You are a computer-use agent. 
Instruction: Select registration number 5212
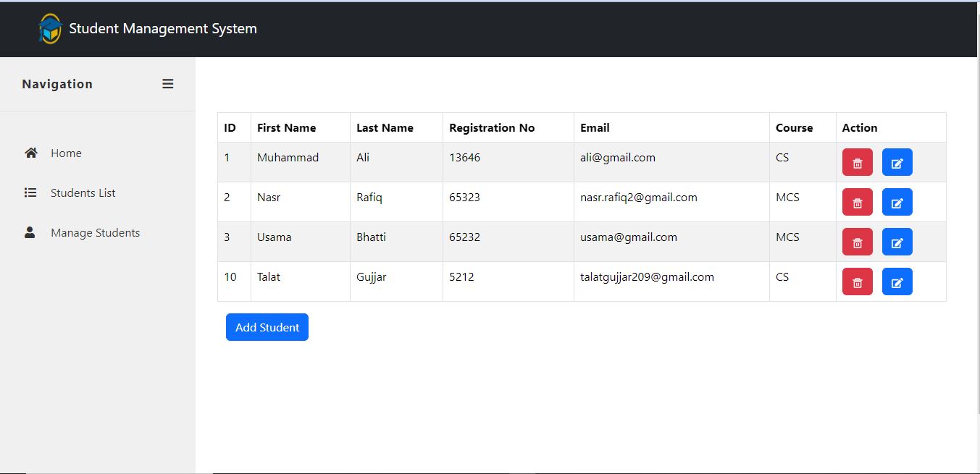[508, 282]
